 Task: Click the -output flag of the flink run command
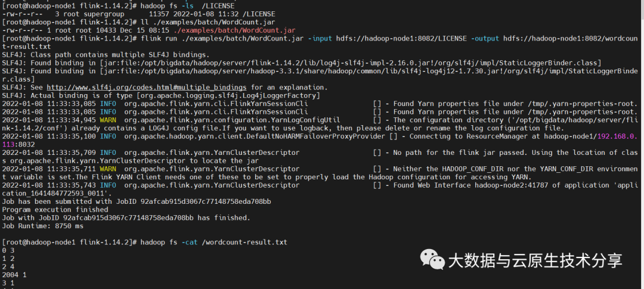[485, 39]
